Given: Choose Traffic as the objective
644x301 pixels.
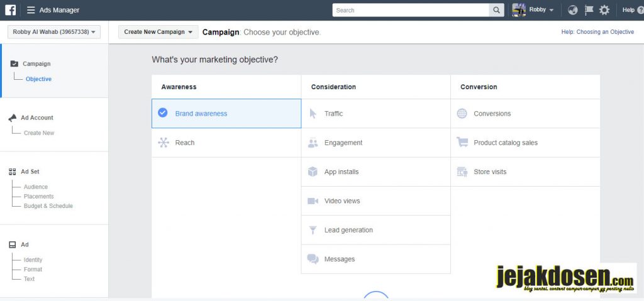Looking at the screenshot, I should (x=376, y=114).
